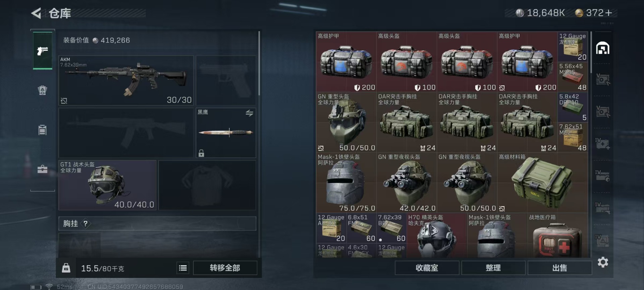Click the 整理 sort button
The image size is (644, 290).
pos(493,268)
